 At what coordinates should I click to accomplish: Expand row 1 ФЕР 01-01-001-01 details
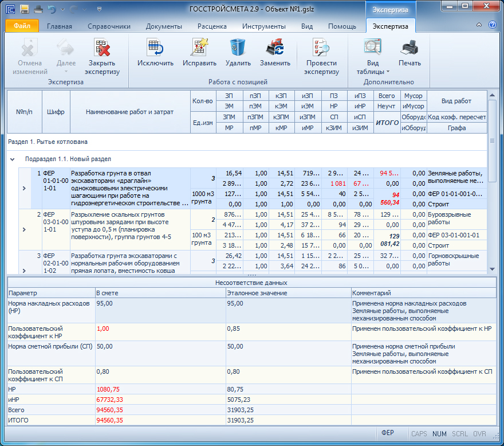pos(24,188)
